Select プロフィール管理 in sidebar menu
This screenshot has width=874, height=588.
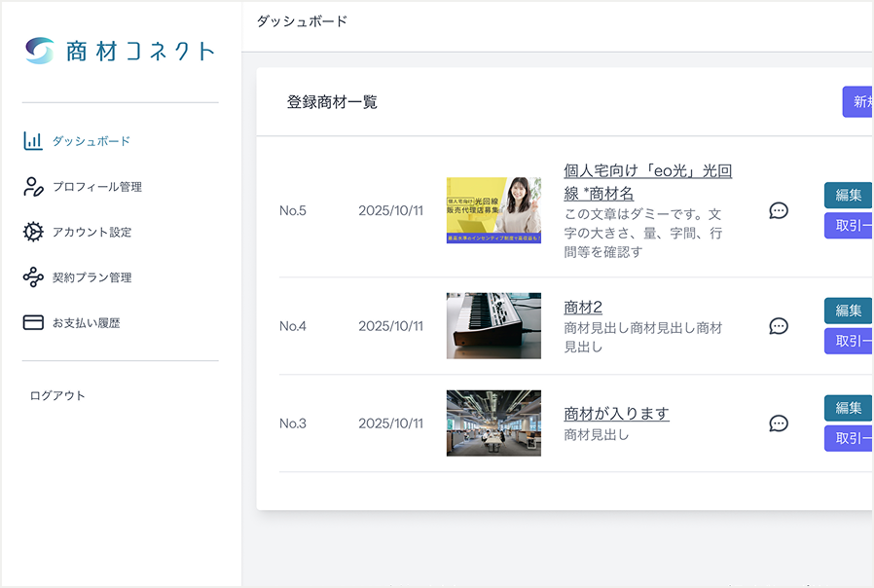pyautogui.click(x=96, y=187)
